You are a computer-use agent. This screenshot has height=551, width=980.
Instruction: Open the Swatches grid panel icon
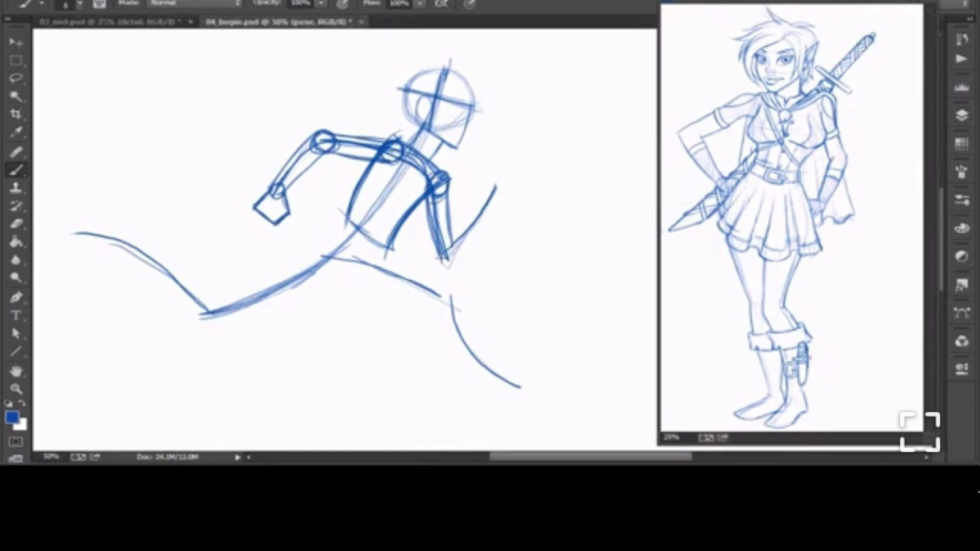(x=962, y=144)
